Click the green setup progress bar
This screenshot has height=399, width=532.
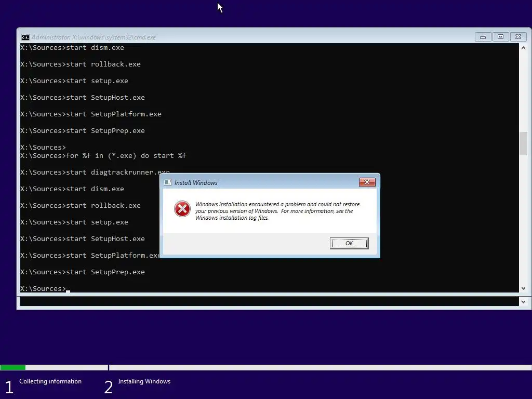[13, 367]
